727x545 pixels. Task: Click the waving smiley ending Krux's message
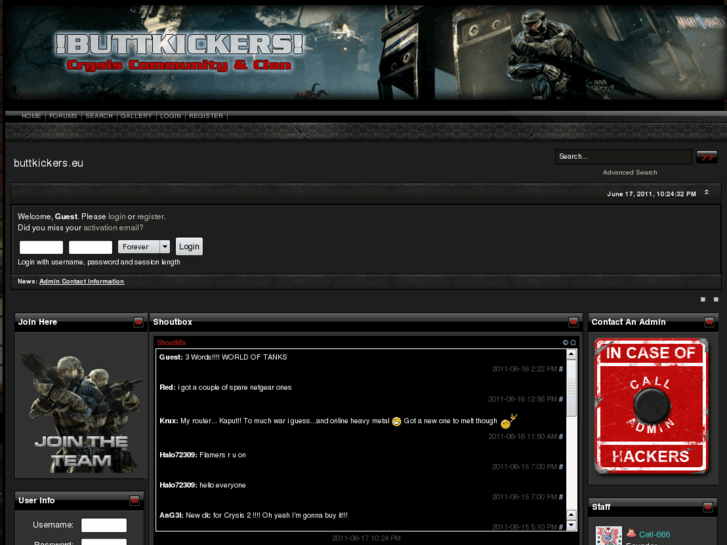[509, 421]
